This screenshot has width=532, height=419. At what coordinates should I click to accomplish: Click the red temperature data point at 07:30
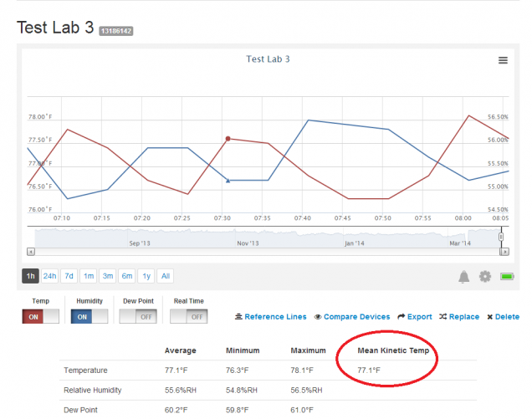[x=228, y=139]
